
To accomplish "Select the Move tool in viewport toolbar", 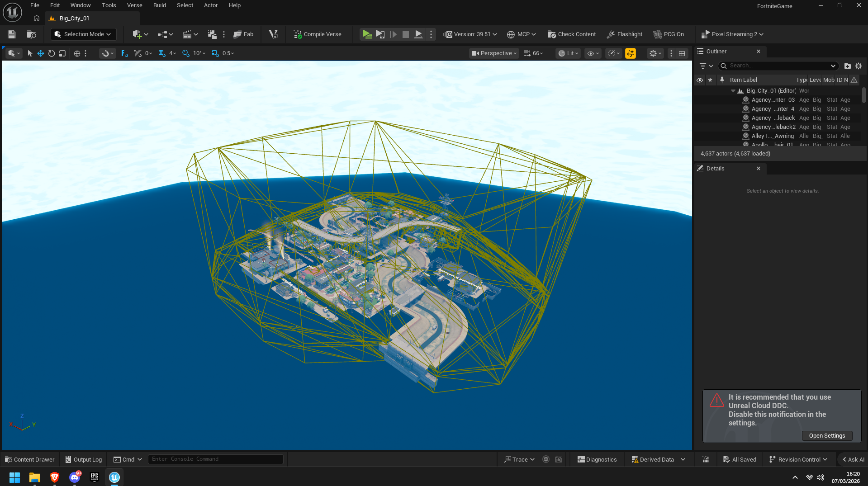I will click(40, 53).
